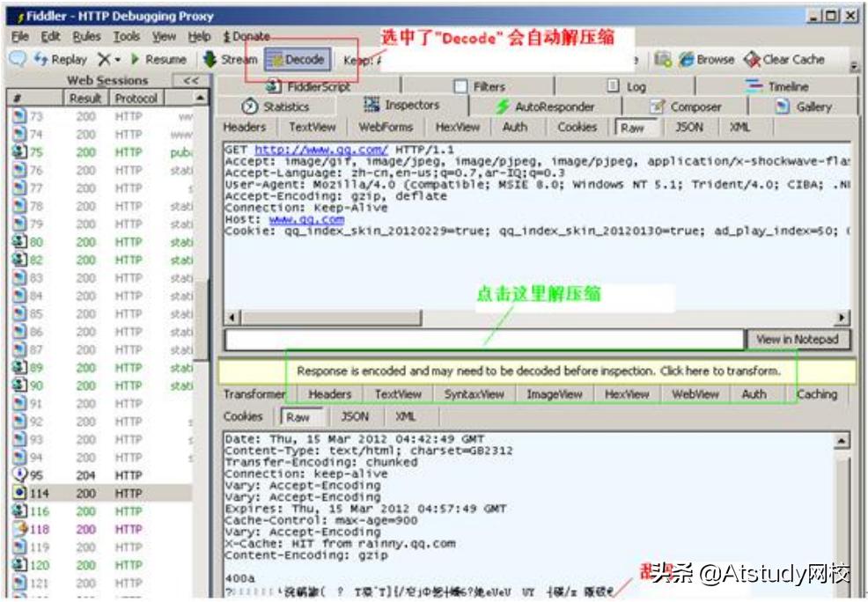Screen dimensions: 868x602
Task: Toggle the Stream mode button
Action: click(x=230, y=59)
